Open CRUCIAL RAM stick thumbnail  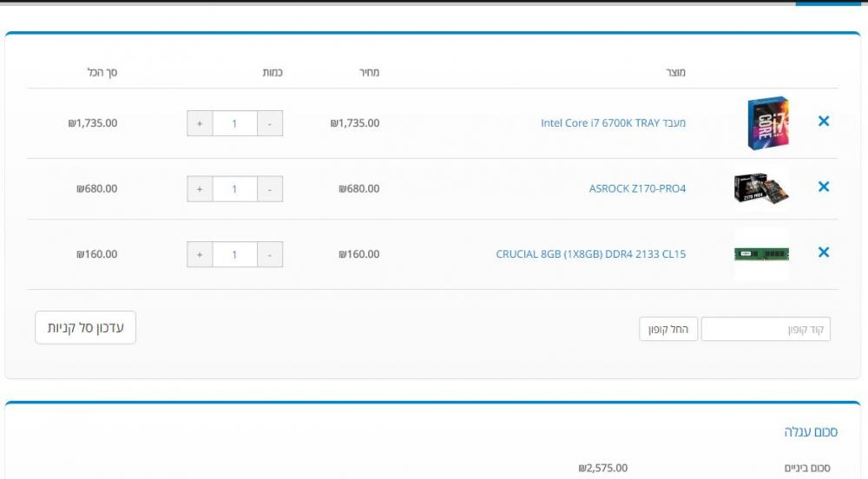(x=761, y=254)
